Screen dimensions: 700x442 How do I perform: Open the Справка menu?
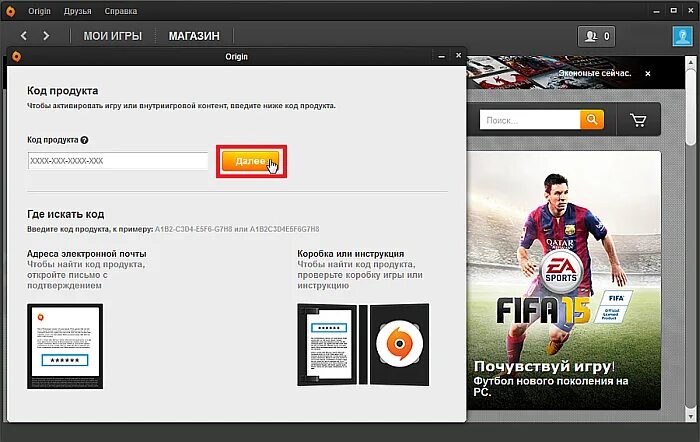(121, 11)
